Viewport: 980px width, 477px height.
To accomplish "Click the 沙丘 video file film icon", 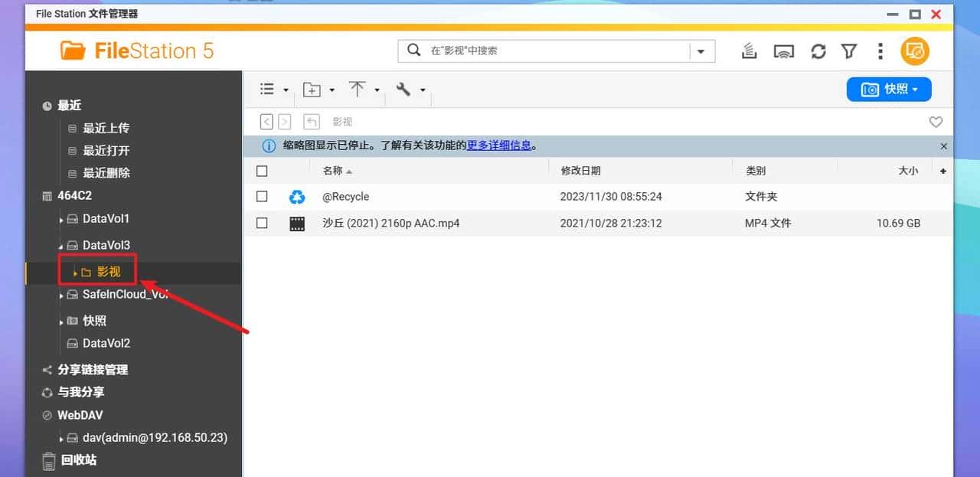I will pyautogui.click(x=297, y=224).
